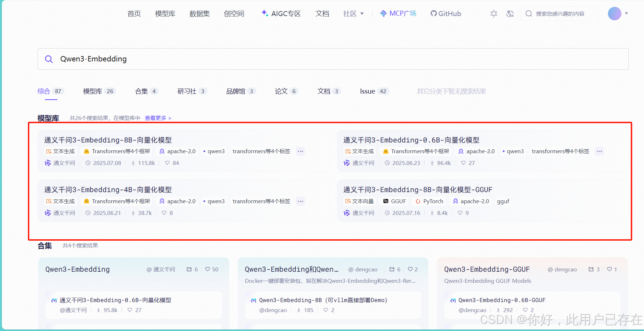Image resolution: width=644 pixels, height=331 pixels.
Task: Expand the more tags button on the 4B model card
Action: coord(300,201)
